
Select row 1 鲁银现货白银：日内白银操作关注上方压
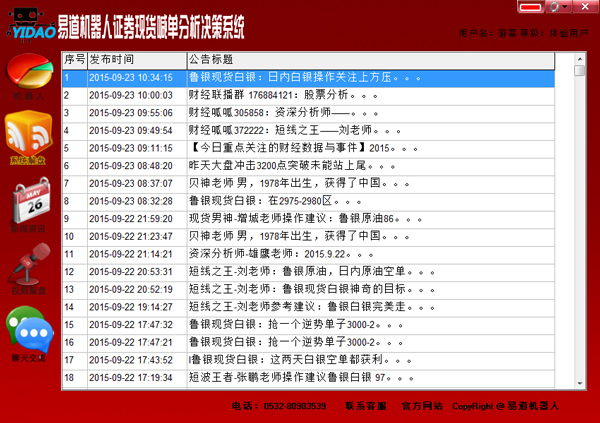click(x=308, y=78)
